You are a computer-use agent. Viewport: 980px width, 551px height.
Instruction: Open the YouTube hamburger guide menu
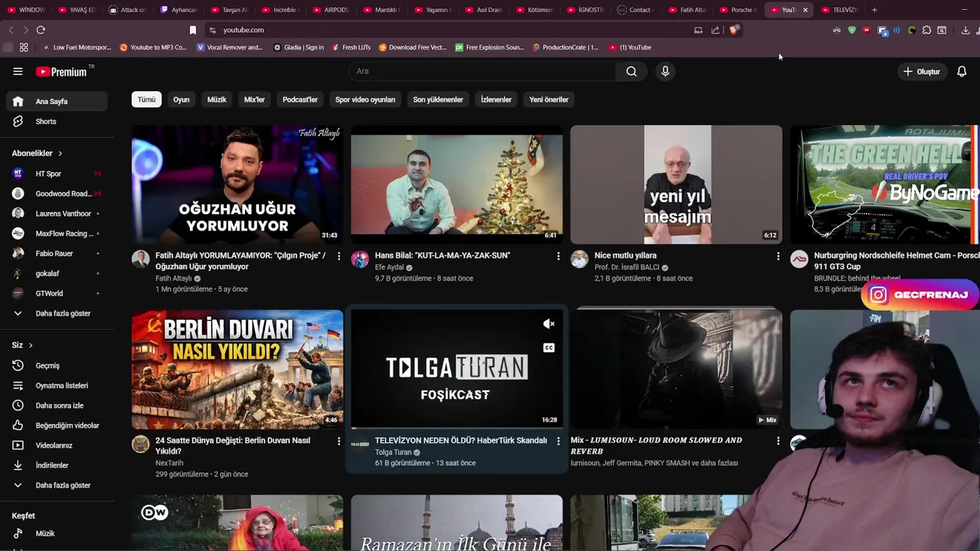click(x=18, y=71)
